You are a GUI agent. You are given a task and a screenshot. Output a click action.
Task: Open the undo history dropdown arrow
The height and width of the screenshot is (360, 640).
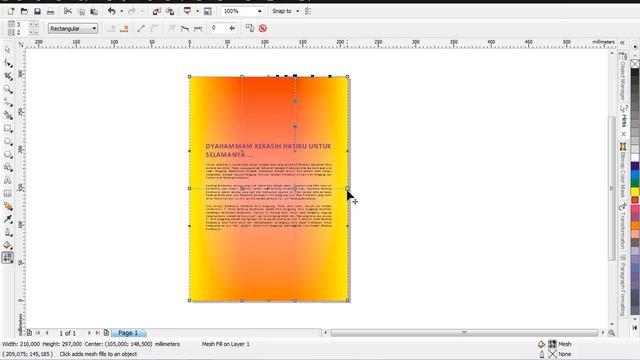(122, 11)
